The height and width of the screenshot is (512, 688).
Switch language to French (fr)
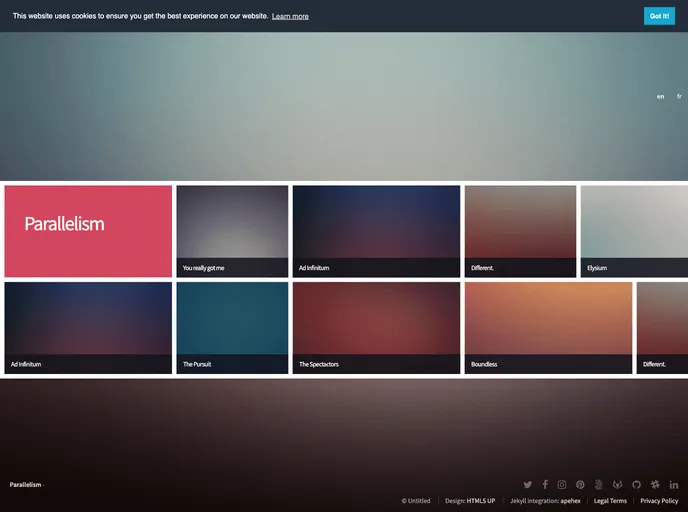pyautogui.click(x=679, y=97)
